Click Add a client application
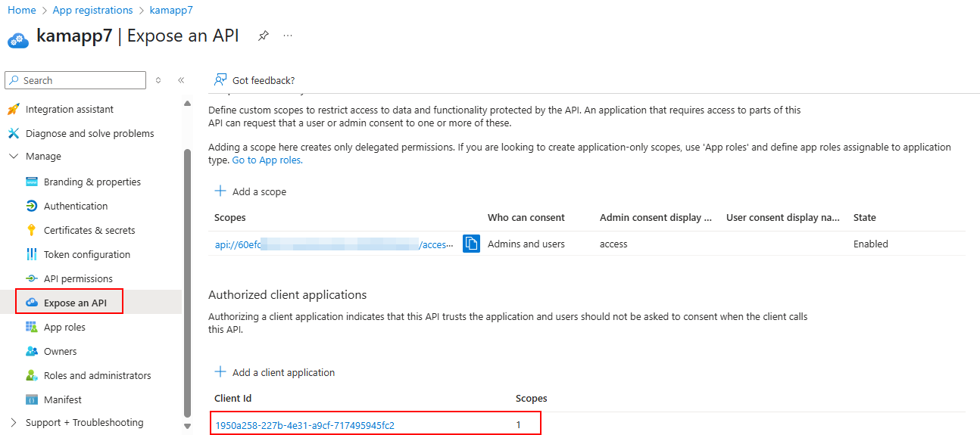This screenshot has height=435, width=980. pos(275,372)
